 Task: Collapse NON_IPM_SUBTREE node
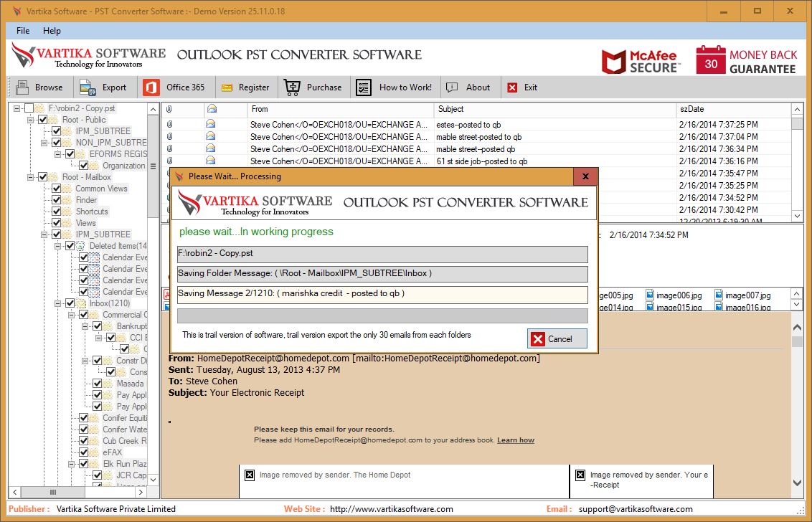[x=44, y=143]
